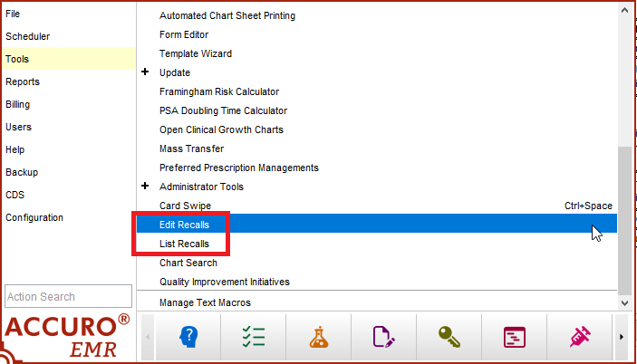Open the Reports menu
The width and height of the screenshot is (637, 364).
click(x=23, y=81)
